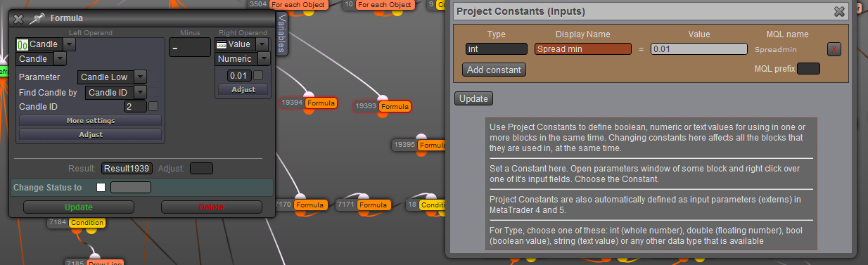Click Update in Project Constants
The height and width of the screenshot is (265, 868).
tap(473, 98)
